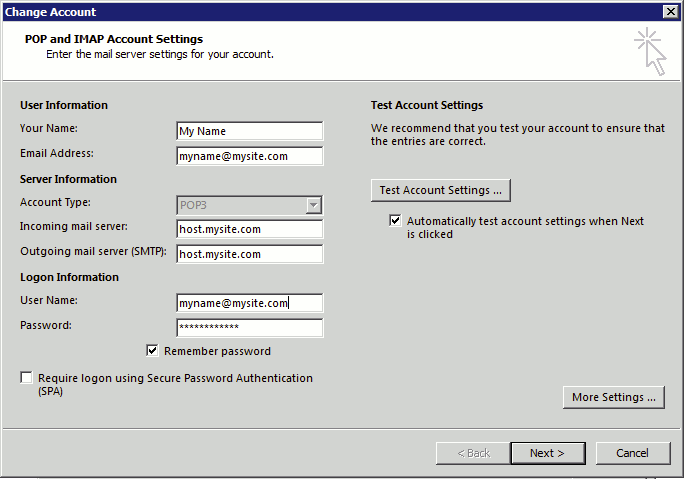
Task: Click the disabled Back button
Action: coord(473,453)
